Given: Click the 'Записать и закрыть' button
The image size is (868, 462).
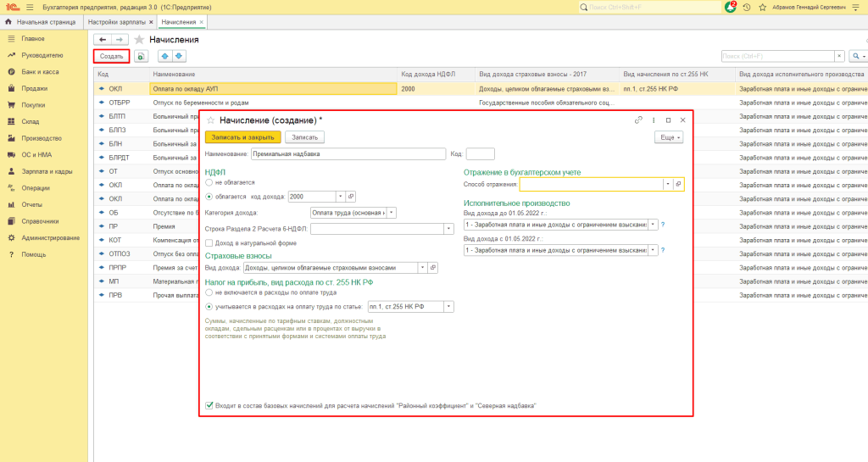Looking at the screenshot, I should [x=242, y=136].
